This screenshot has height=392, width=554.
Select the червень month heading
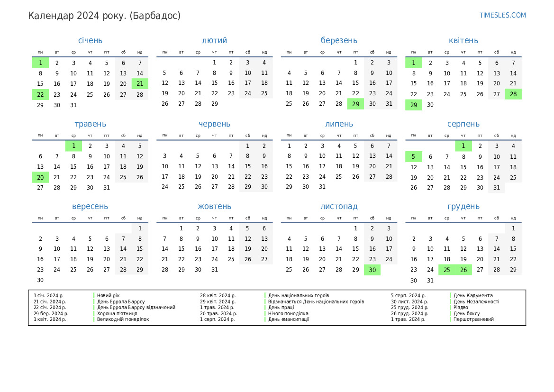[215, 124]
